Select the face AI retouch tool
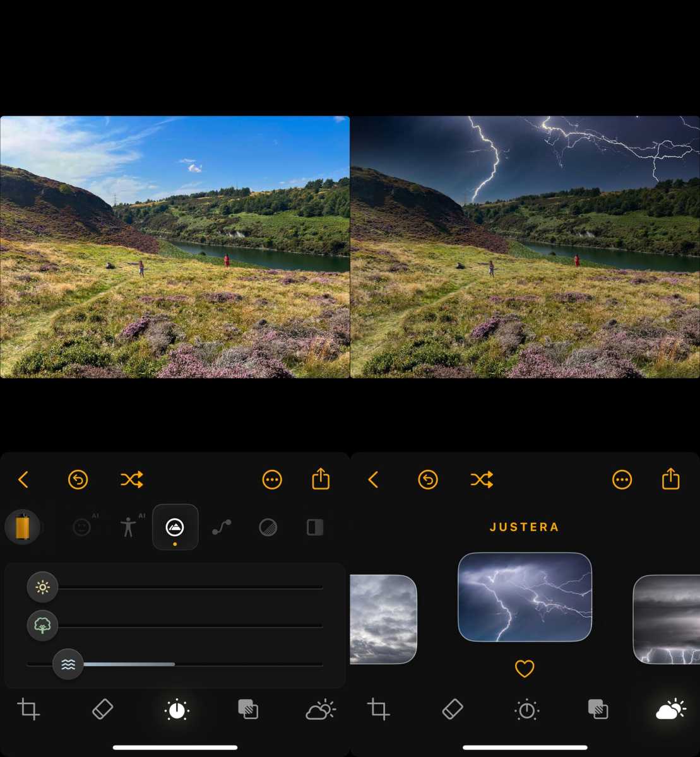Screen dimensions: 700x757 pos(82,527)
